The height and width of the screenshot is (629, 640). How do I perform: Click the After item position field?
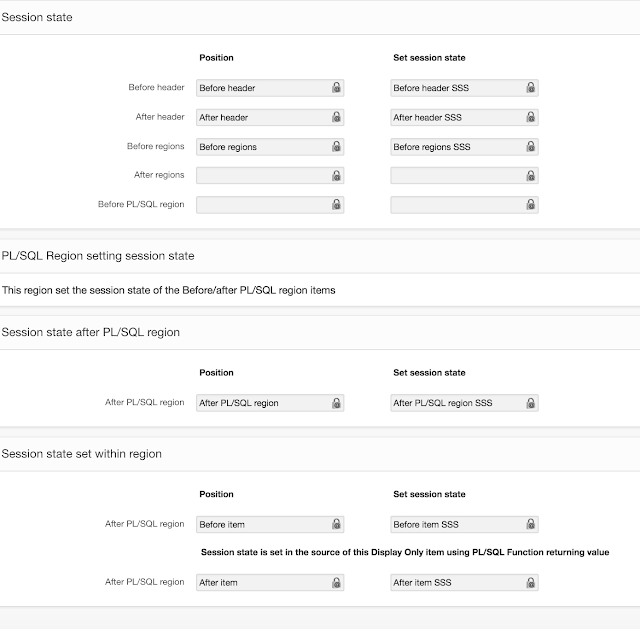click(x=262, y=582)
